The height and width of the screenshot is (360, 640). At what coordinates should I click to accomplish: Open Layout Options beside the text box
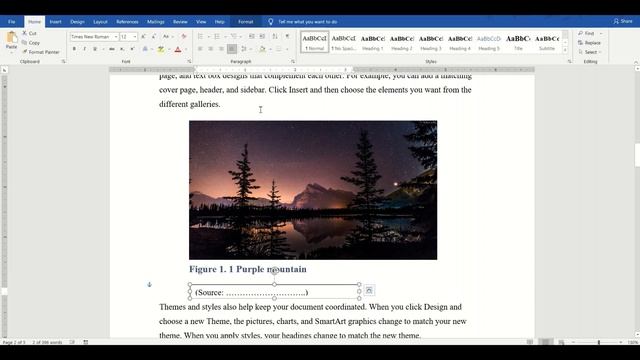click(x=369, y=290)
